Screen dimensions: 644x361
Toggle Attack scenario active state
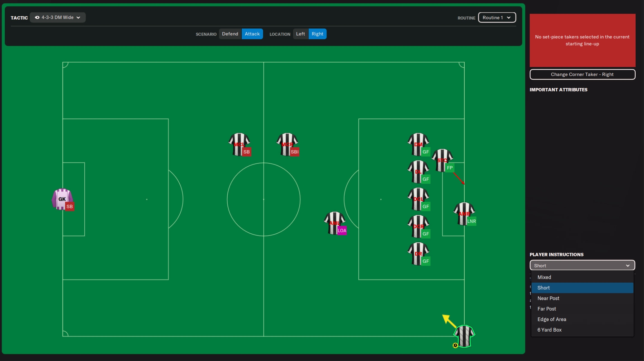[252, 34]
